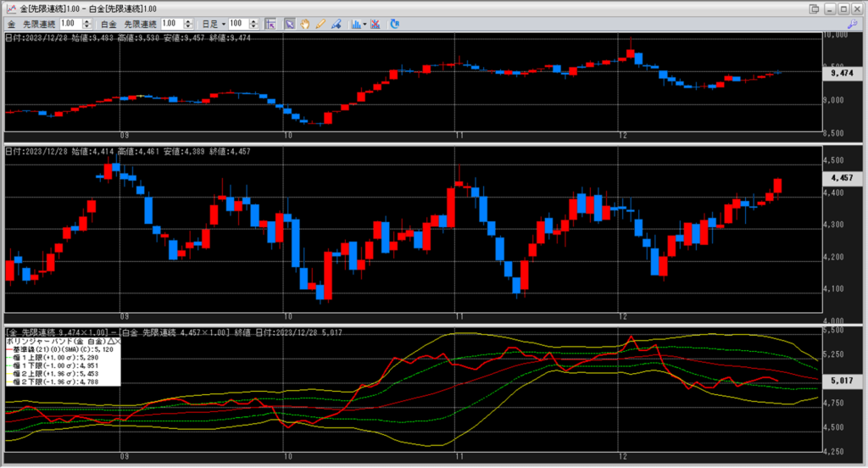868x468 pixels.
Task: Click the eraser/highlighter drawing tool icon
Action: click(335, 24)
